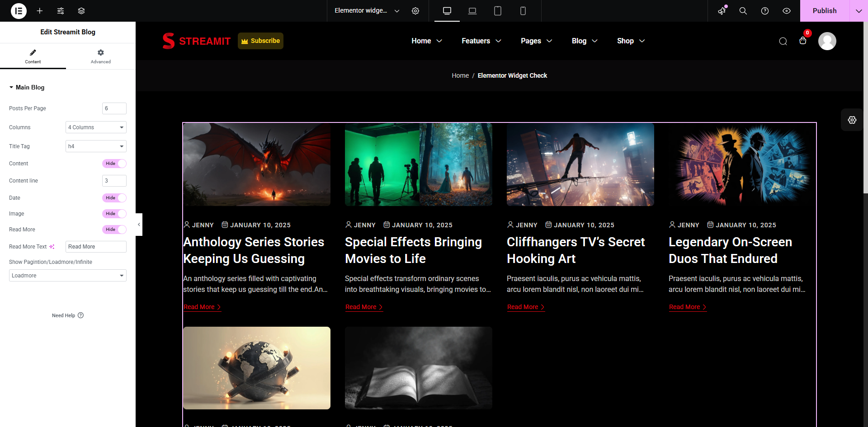Toggle the Read More Hide switch

[x=114, y=230]
